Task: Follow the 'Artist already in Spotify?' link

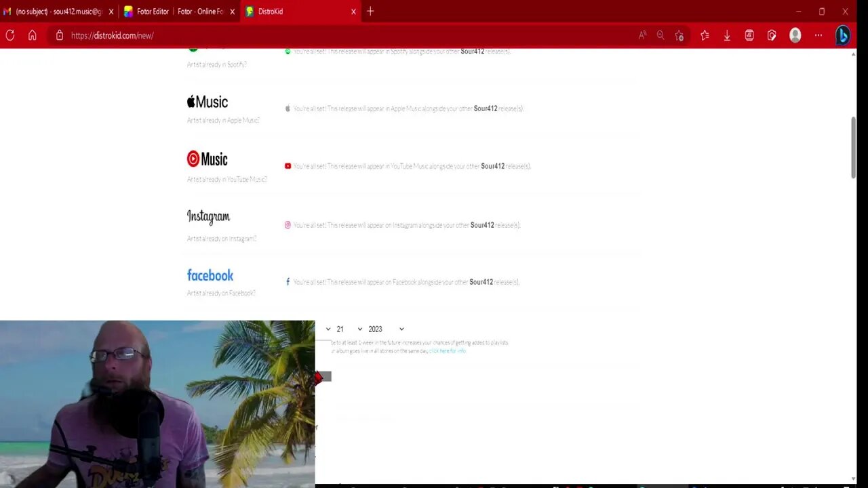Action: (217, 64)
